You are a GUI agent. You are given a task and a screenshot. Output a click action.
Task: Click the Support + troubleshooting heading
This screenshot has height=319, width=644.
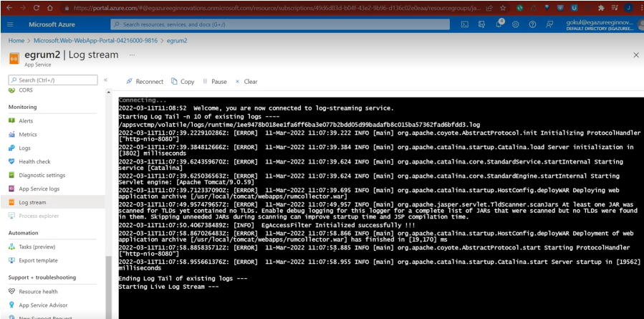point(42,277)
